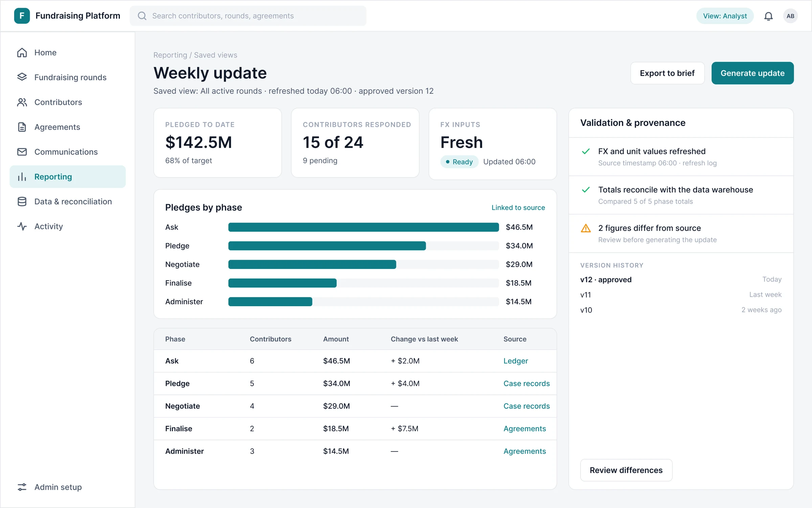Focus the search contributors input field

248,16
